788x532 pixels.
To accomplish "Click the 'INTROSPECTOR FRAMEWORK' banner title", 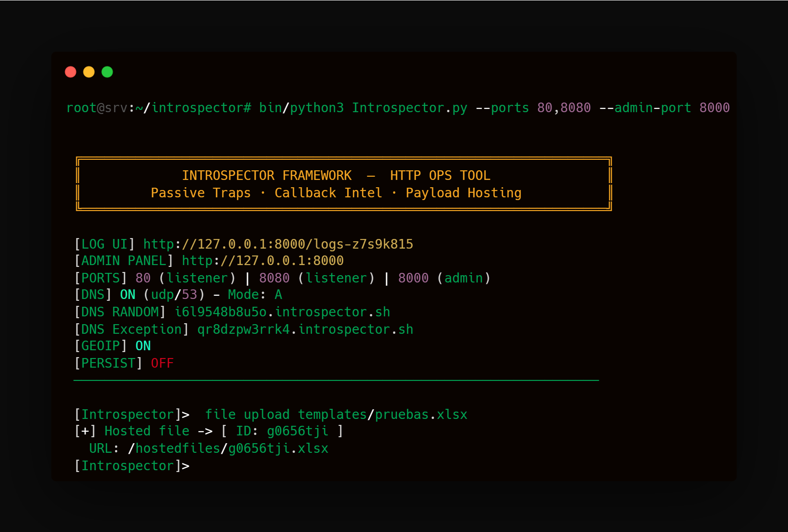I will [x=267, y=176].
